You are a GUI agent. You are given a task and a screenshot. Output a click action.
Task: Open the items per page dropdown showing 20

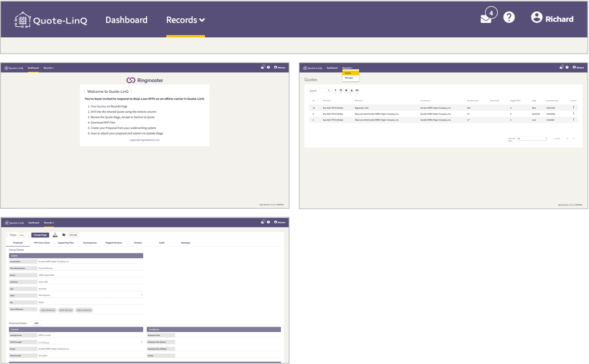pyautogui.click(x=532, y=138)
